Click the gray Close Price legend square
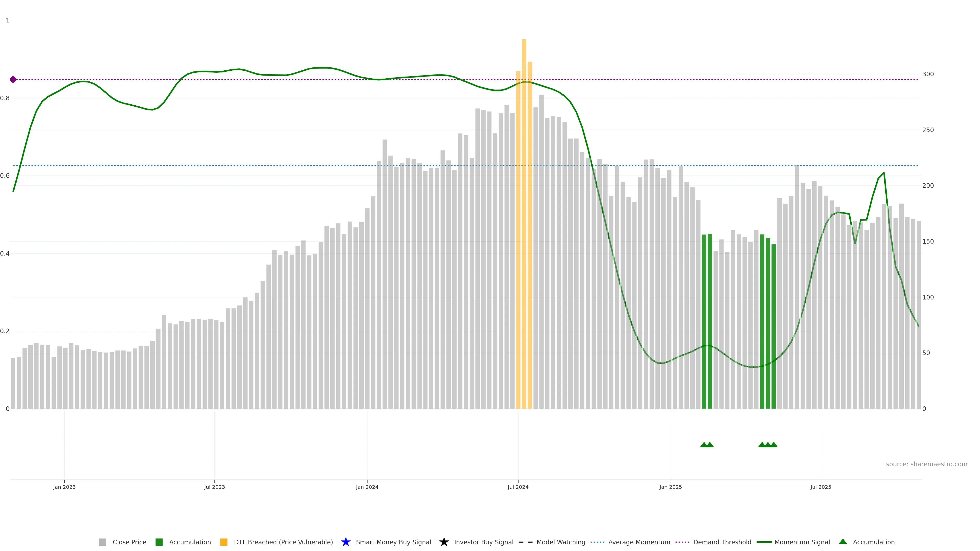The image size is (980, 551). pyautogui.click(x=102, y=542)
